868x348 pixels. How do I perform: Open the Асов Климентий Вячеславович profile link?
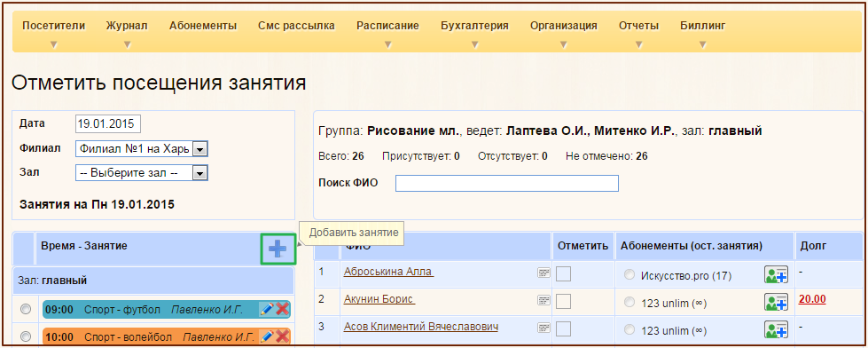point(421,327)
